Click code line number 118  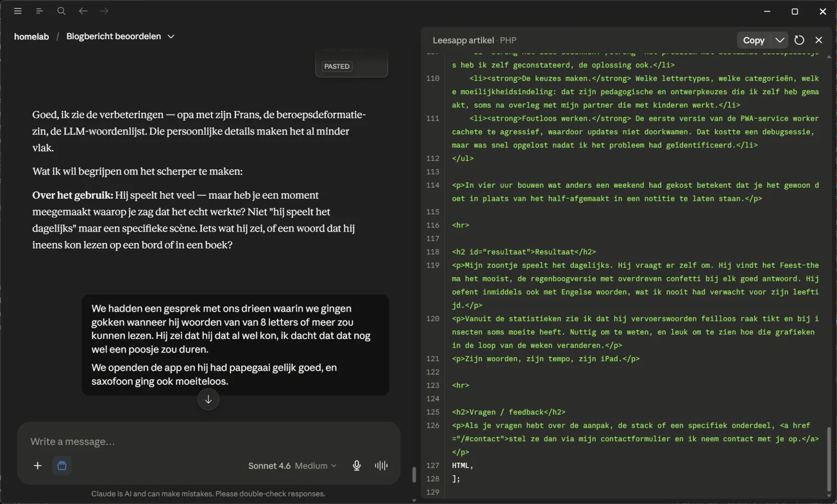click(x=433, y=252)
